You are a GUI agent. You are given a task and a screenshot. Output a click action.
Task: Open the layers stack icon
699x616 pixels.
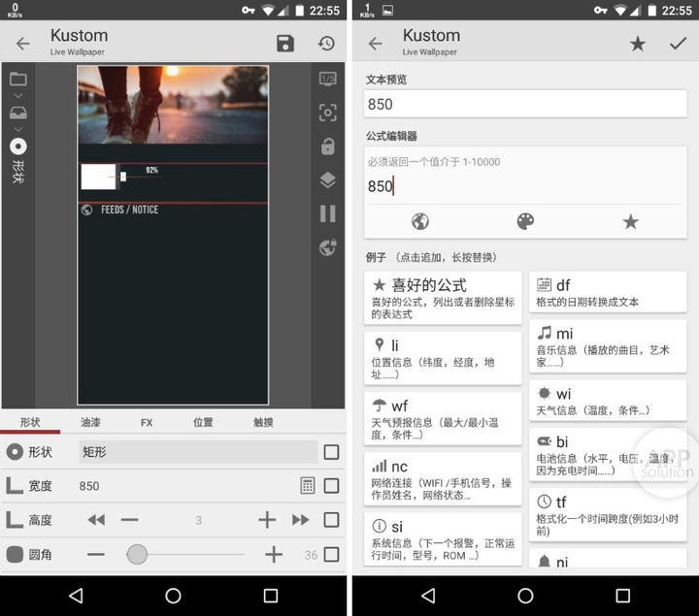pyautogui.click(x=328, y=179)
